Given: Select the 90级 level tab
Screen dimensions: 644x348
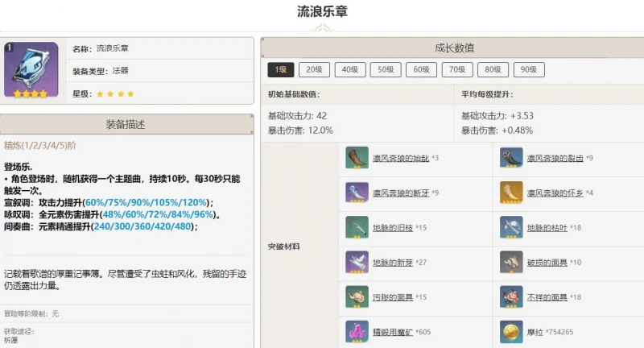Looking at the screenshot, I should tap(528, 70).
